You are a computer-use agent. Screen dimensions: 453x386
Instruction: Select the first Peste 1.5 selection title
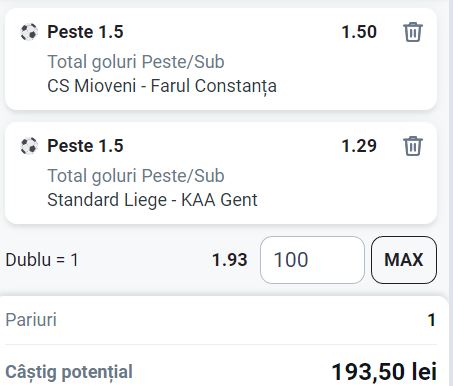pyautogui.click(x=85, y=32)
